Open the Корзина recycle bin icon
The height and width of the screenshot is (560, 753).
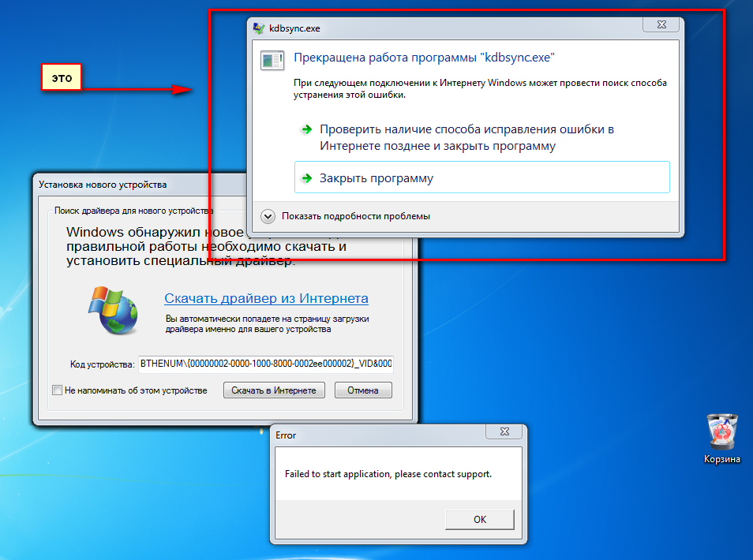click(721, 439)
